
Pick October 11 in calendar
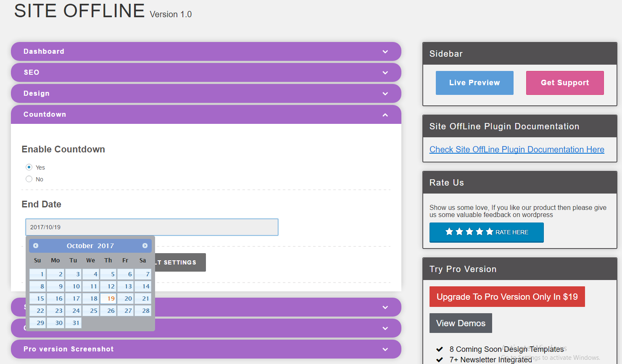[x=91, y=286]
